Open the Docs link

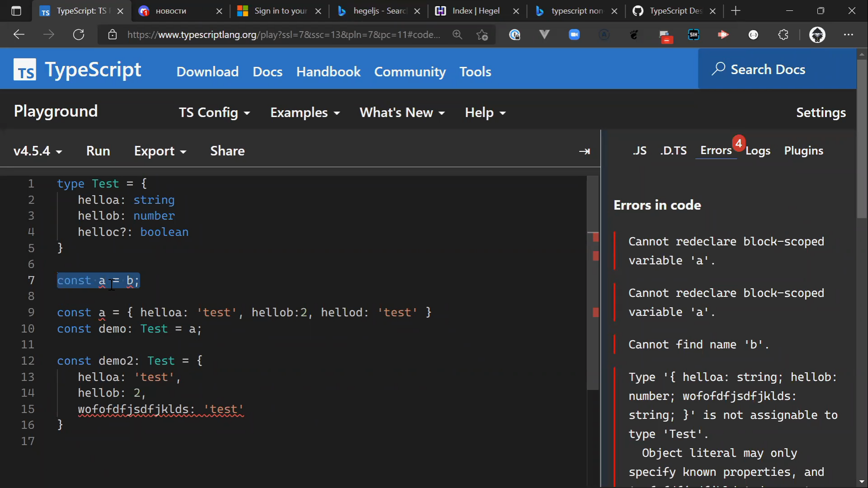pos(268,71)
